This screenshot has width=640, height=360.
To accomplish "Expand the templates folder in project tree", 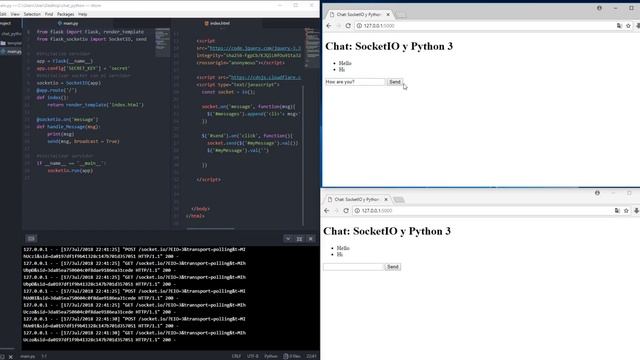I will 11,43.
